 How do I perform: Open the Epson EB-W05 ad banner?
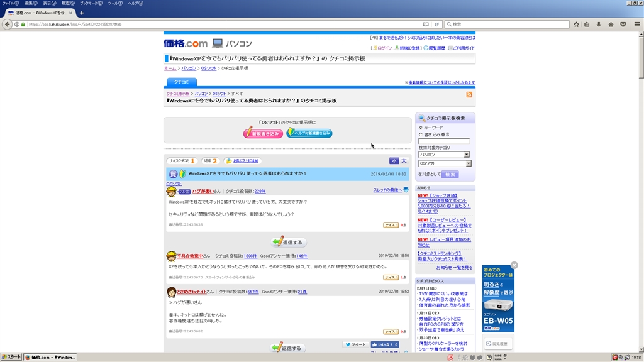click(498, 299)
